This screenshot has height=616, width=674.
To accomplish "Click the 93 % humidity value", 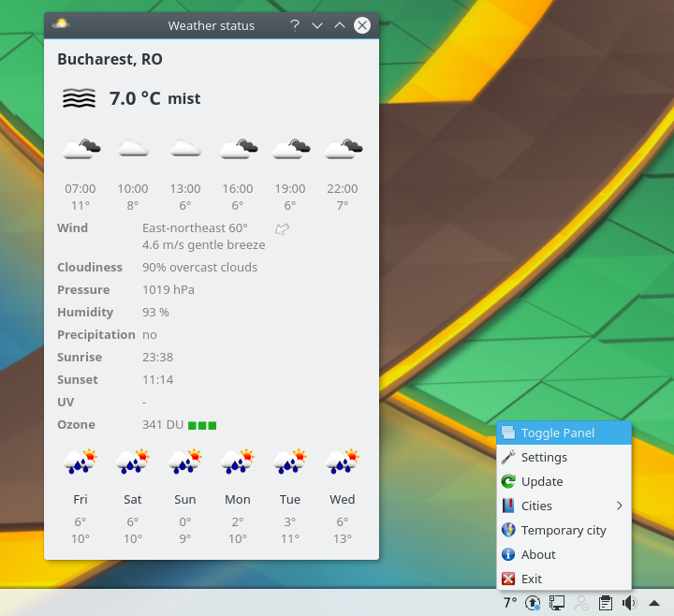I will (155, 312).
